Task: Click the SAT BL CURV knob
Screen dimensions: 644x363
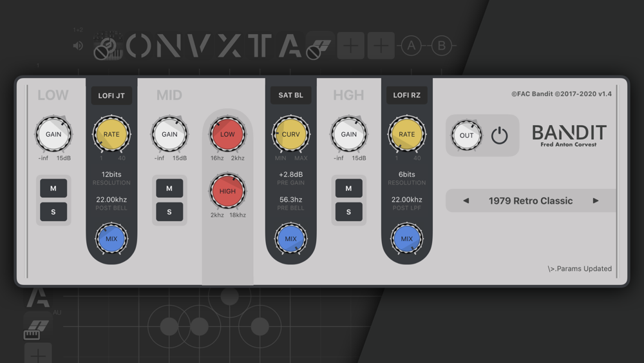Action: pyautogui.click(x=291, y=134)
